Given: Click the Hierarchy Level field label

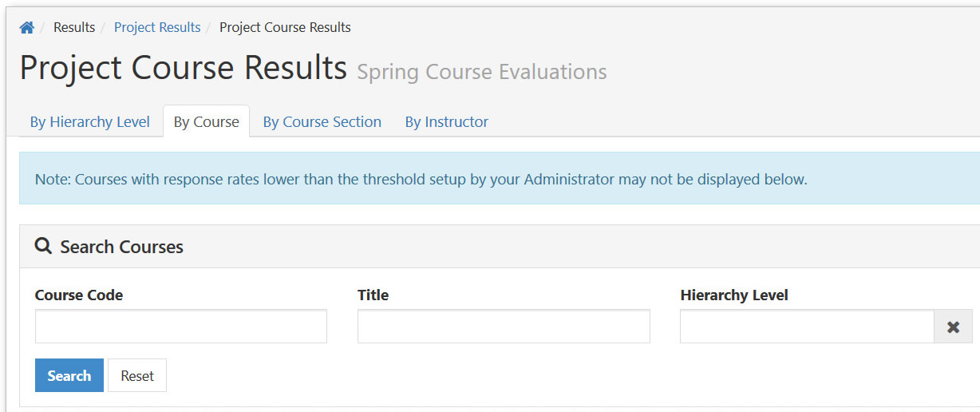Looking at the screenshot, I should (x=734, y=295).
